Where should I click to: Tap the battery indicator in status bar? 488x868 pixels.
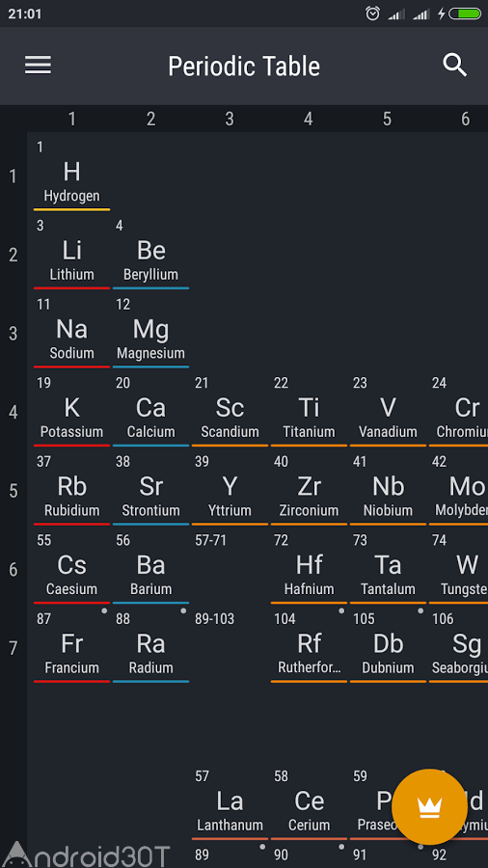[465, 14]
